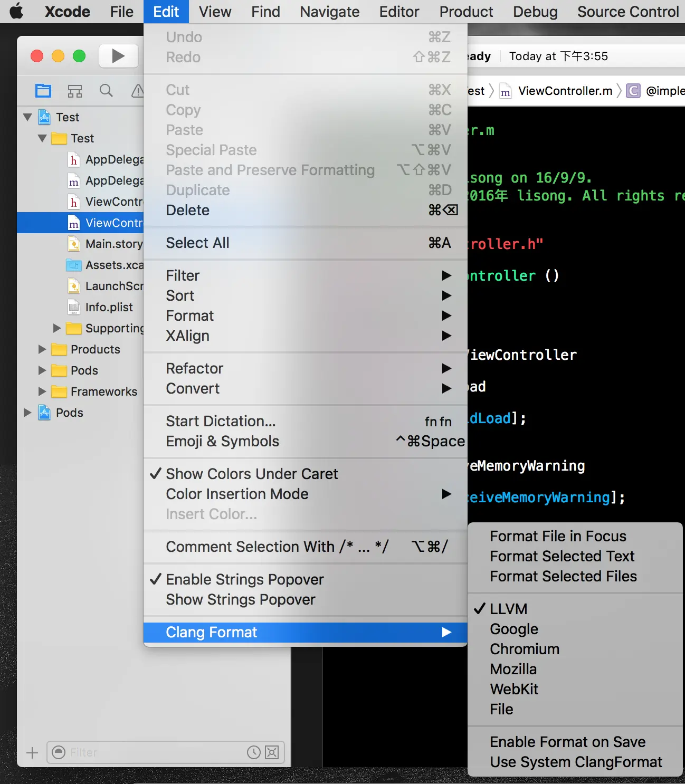The height and width of the screenshot is (784, 685).
Task: Toggle Use System ClangFormat option
Action: pyautogui.click(x=575, y=762)
